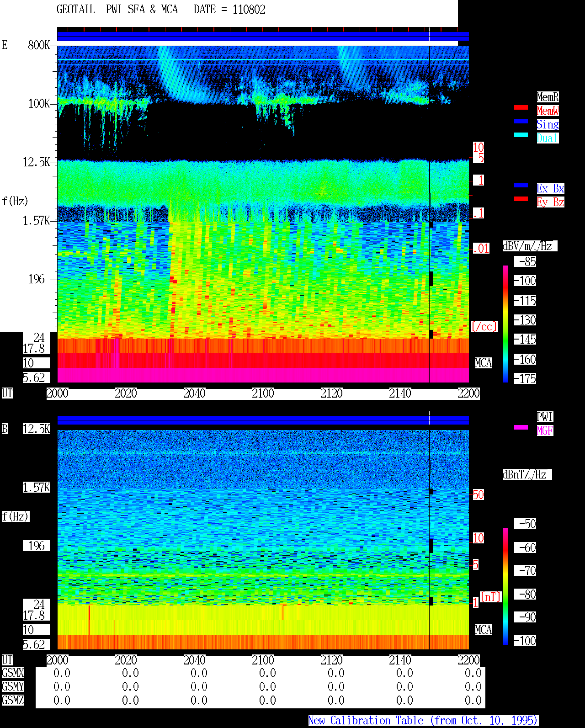Click the red Ey Bz legend swatch
This screenshot has width=585, height=728.
tap(521, 199)
